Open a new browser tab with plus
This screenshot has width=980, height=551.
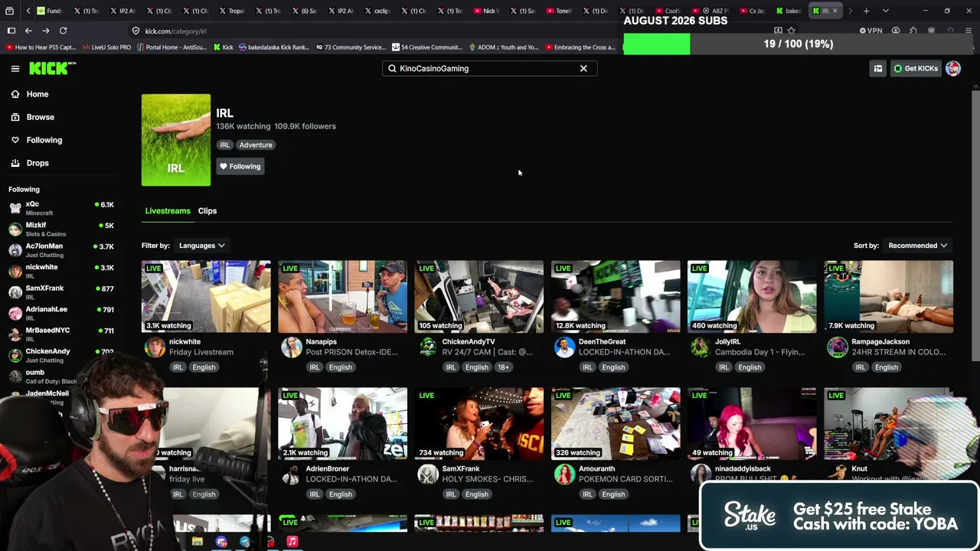pos(866,11)
